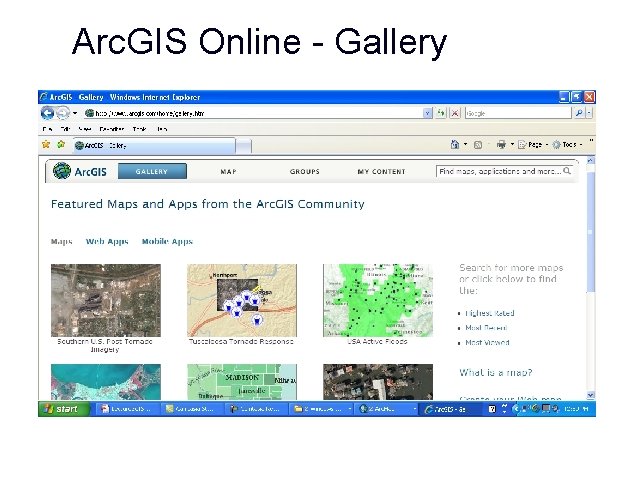The image size is (640, 480).
Task: Open the GROUPS navigation link
Action: pos(305,172)
